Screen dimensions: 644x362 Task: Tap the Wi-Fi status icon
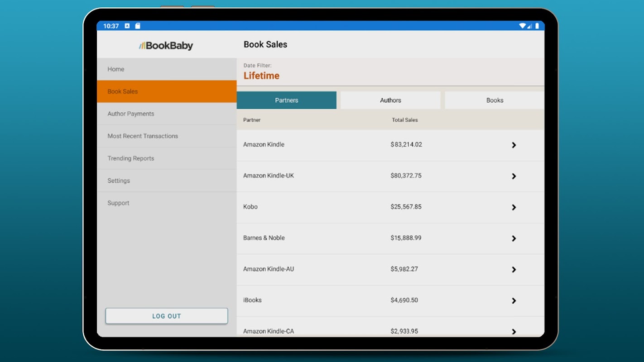click(522, 26)
